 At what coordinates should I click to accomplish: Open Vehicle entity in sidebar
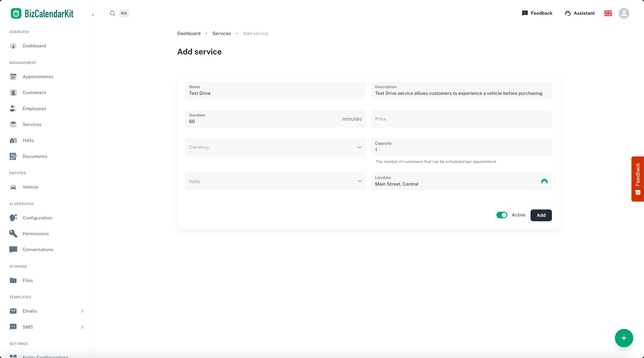tap(30, 187)
